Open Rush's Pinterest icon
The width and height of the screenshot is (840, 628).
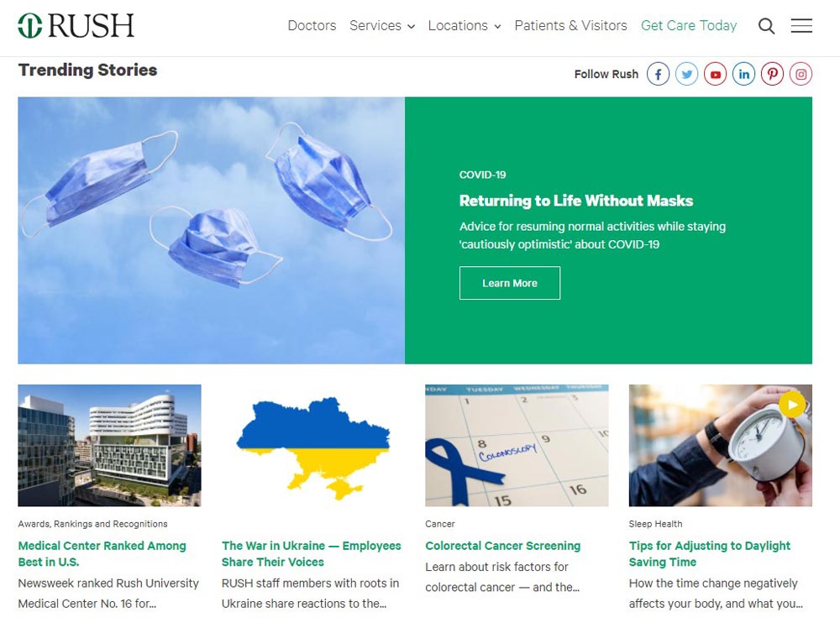coord(772,74)
